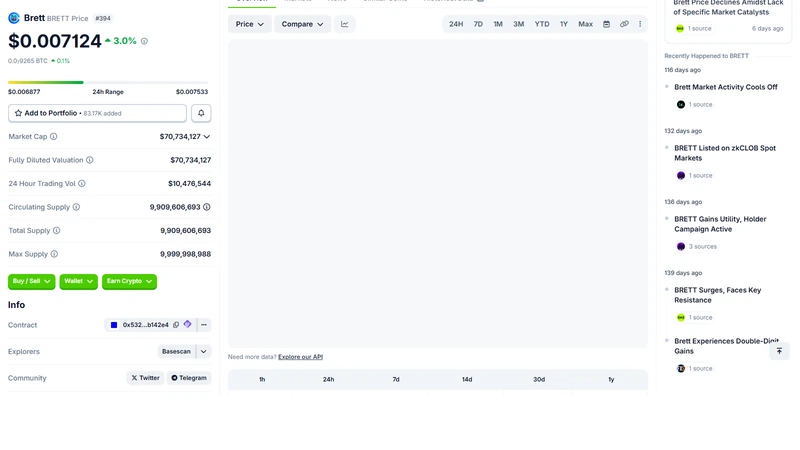Viewport: 800px width, 450px height.
Task: Select the 3M chart range
Action: click(518, 24)
